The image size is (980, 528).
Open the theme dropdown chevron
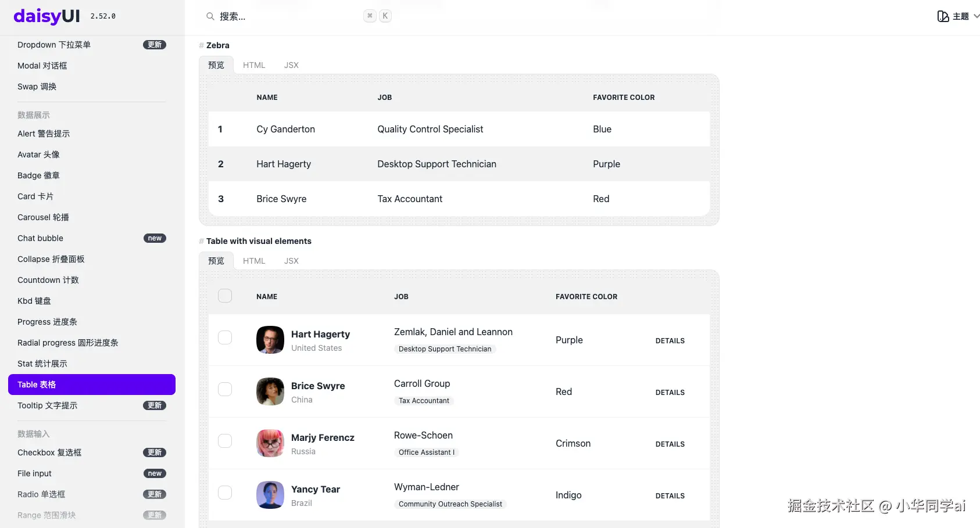click(x=977, y=16)
